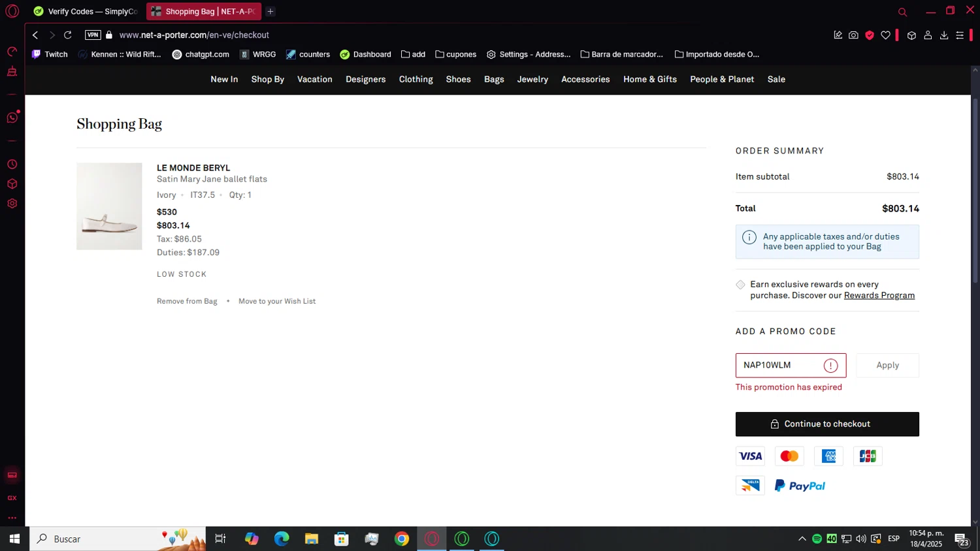Image resolution: width=980 pixels, height=551 pixels.
Task: Go back with browser back arrow
Action: (35, 35)
